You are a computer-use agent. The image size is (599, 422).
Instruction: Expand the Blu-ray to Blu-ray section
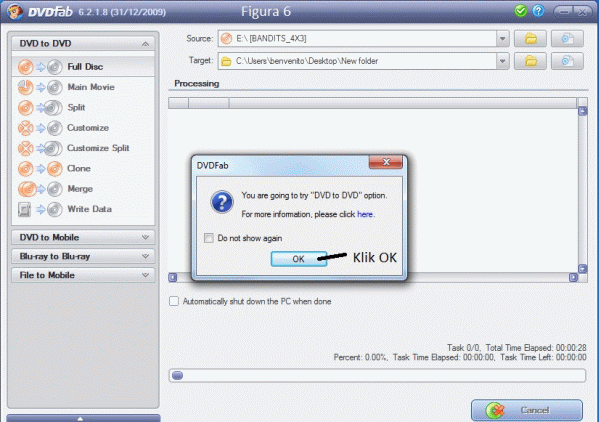point(83,256)
